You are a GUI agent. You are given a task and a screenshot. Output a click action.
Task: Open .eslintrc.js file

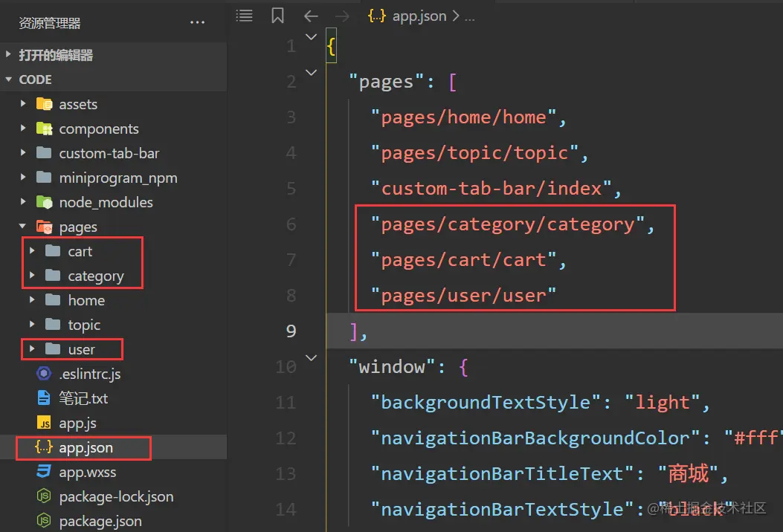coord(90,374)
